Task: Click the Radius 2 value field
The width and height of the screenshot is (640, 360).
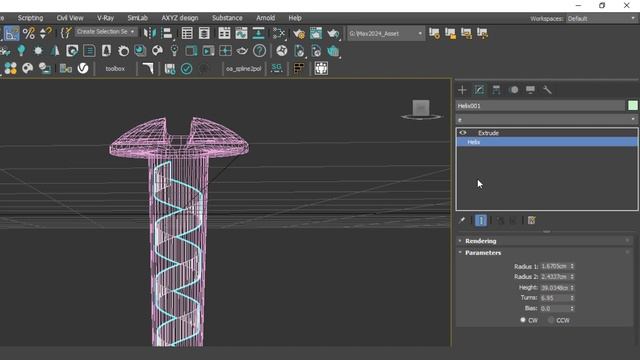Action: pyautogui.click(x=554, y=277)
